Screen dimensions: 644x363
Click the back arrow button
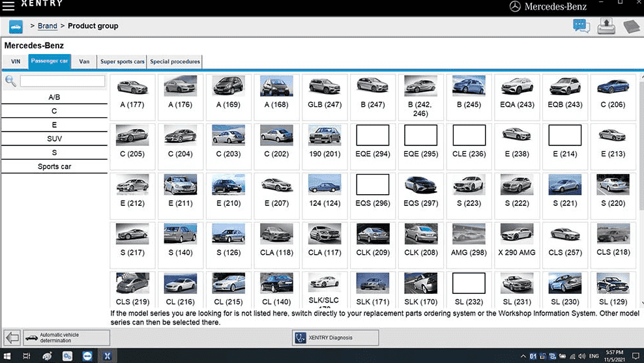(12, 338)
